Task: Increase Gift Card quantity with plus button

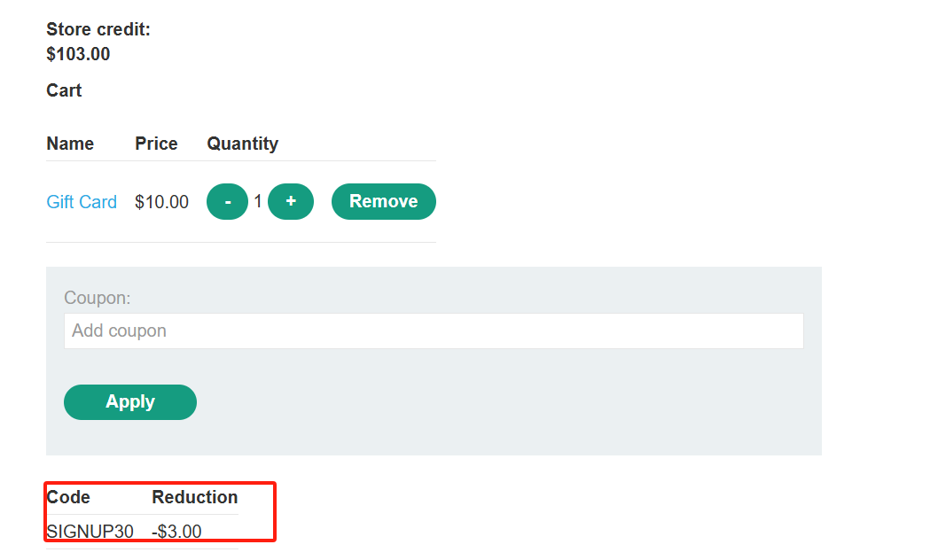Action: [291, 201]
